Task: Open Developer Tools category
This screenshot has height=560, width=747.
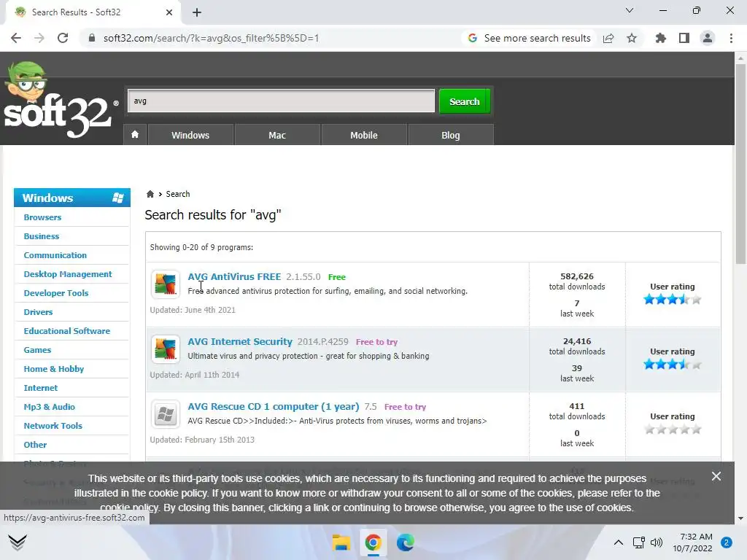Action: [56, 293]
